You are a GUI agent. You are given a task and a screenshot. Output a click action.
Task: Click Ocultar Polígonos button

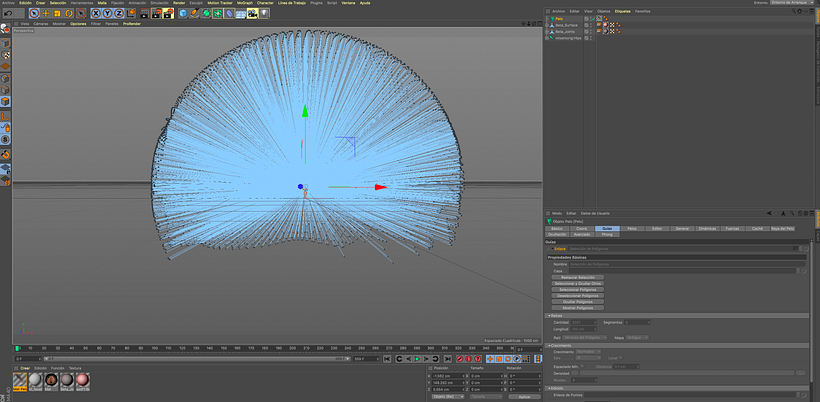[578, 302]
